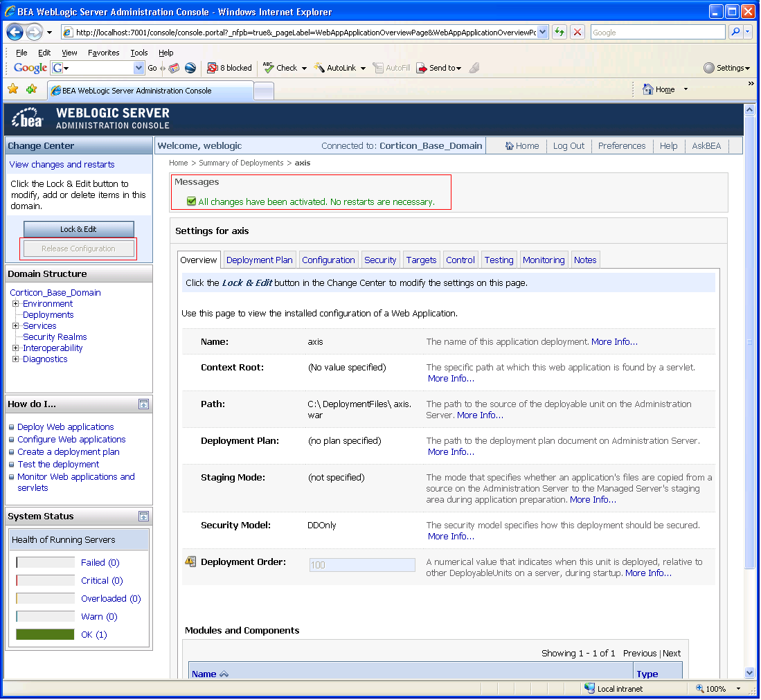Open the zoom level 100% dropdown
The height and width of the screenshot is (700, 761).
[738, 689]
